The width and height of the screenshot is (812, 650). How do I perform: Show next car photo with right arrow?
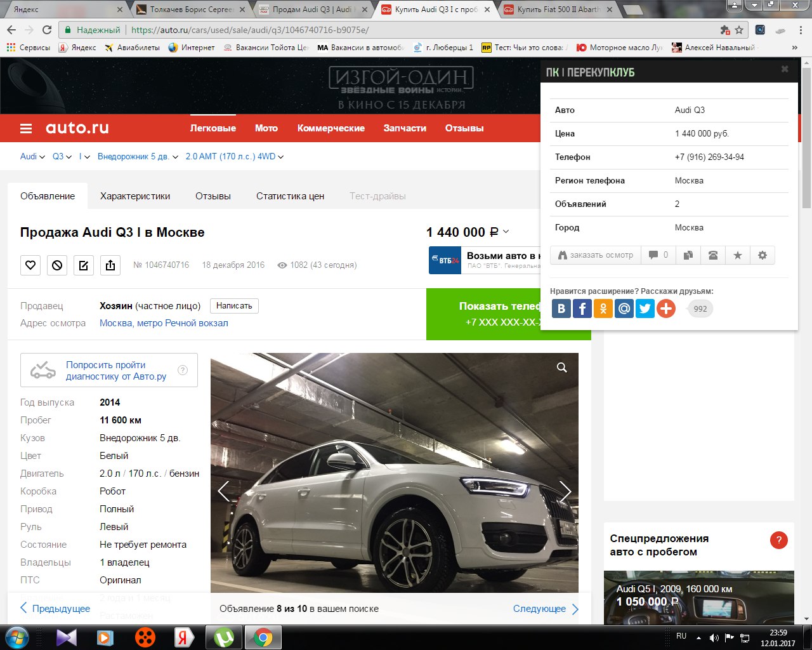click(565, 491)
